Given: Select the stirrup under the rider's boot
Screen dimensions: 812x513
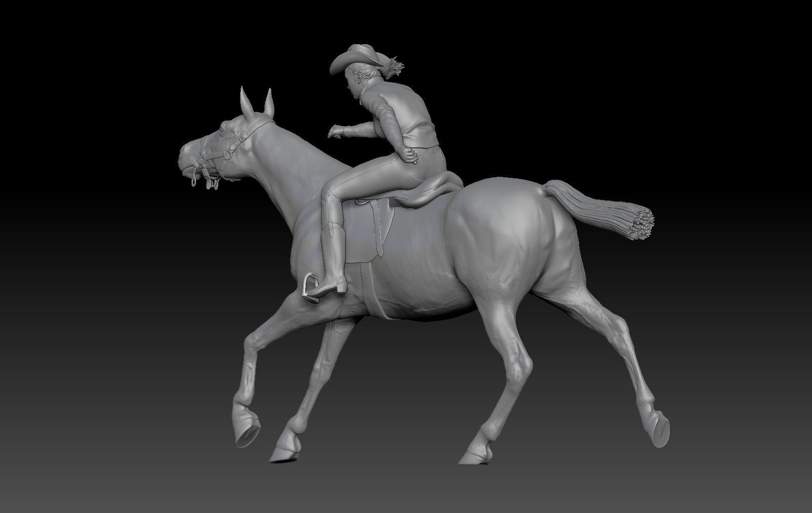Looking at the screenshot, I should pos(310,287).
